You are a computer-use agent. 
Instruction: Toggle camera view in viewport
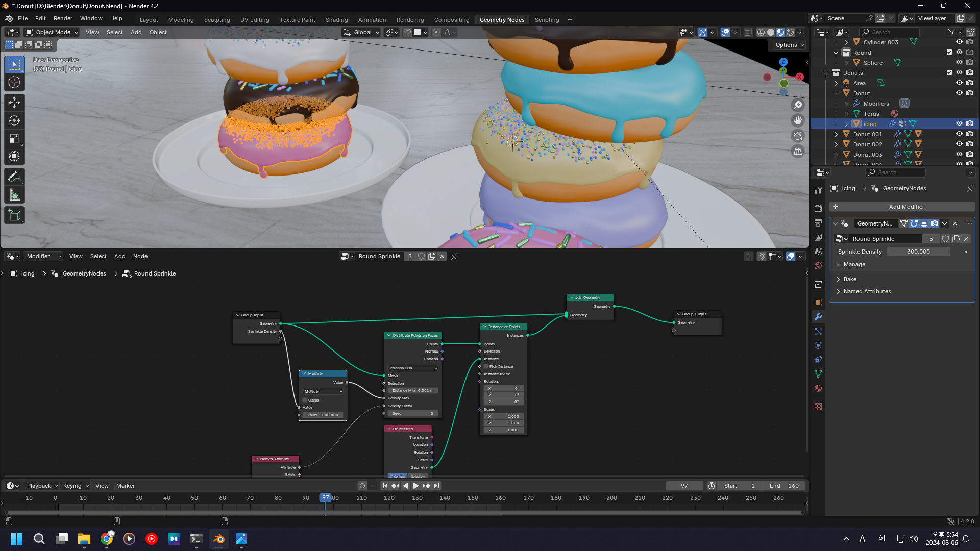pos(797,136)
